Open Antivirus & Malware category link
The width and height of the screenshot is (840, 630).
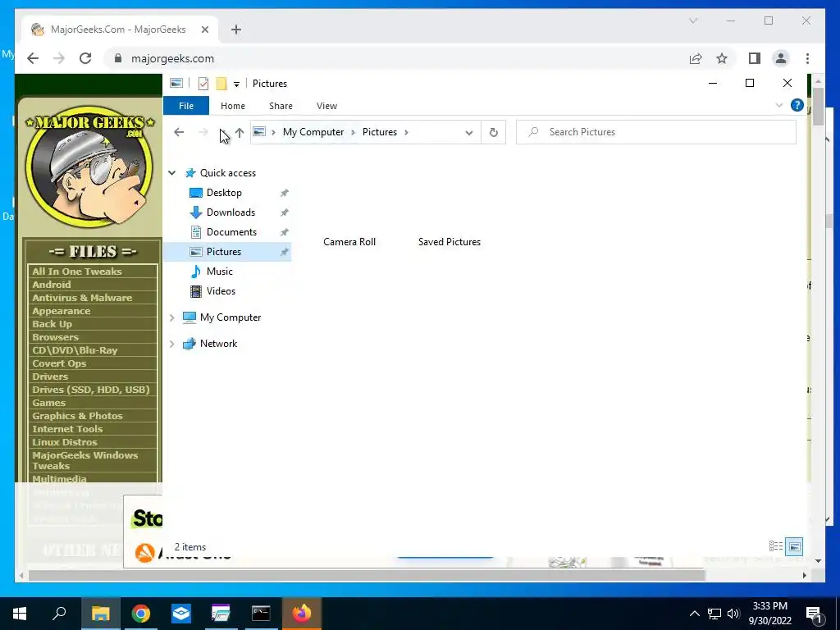82,298
